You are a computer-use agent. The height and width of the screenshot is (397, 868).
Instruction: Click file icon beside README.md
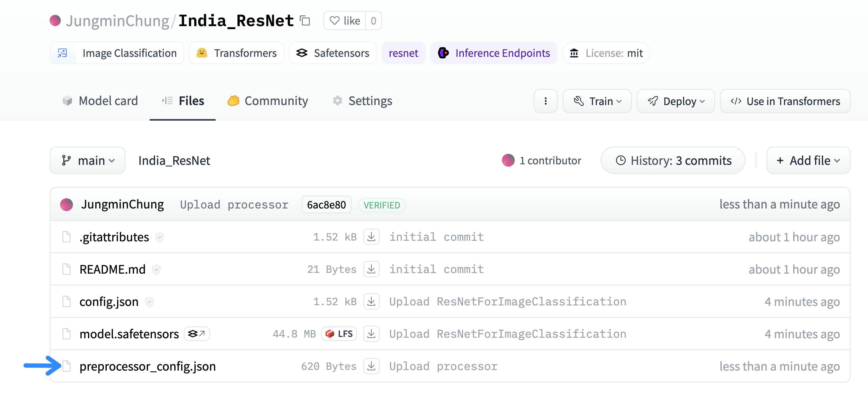pos(66,269)
